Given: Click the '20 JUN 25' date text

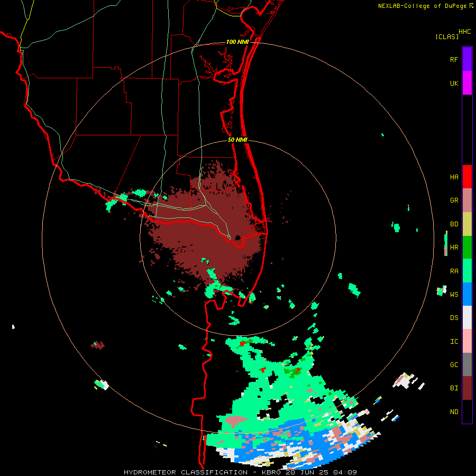Looking at the screenshot, I should [307, 472].
